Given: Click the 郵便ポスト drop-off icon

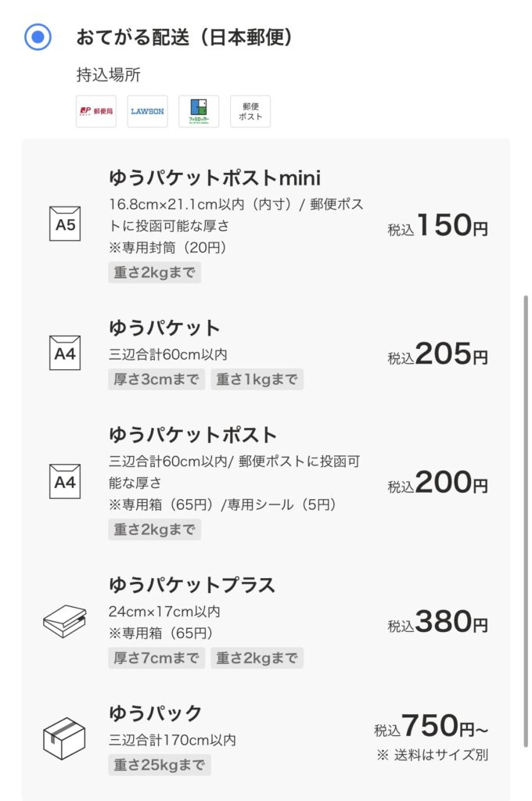Looking at the screenshot, I should (x=250, y=111).
